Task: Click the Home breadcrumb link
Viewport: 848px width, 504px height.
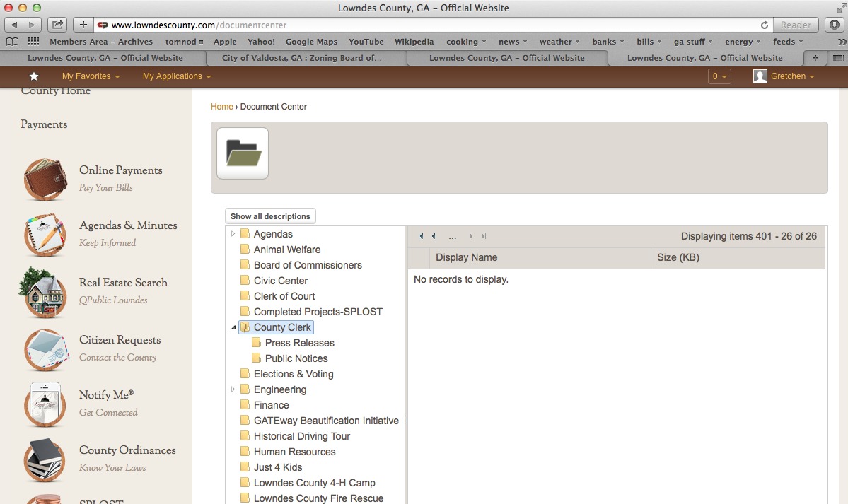Action: (x=222, y=107)
